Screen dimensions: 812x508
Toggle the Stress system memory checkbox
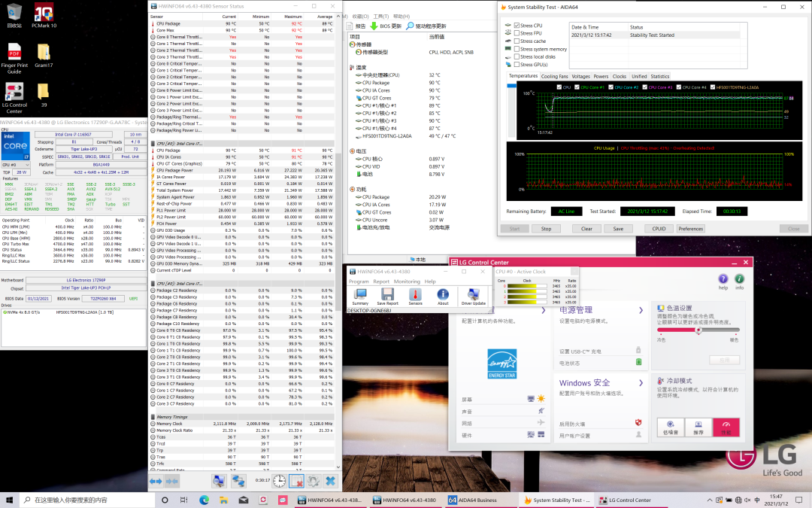pyautogui.click(x=517, y=49)
